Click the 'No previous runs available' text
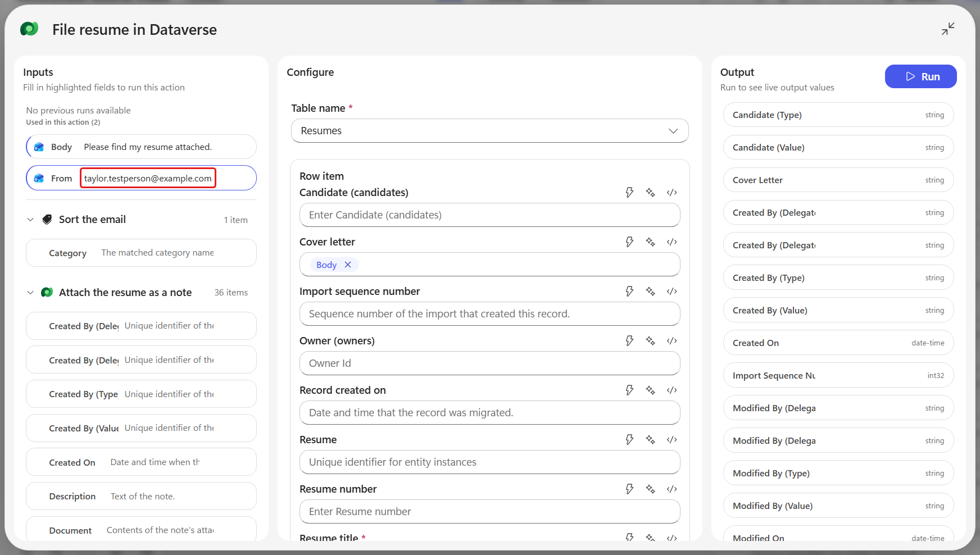Image resolution: width=980 pixels, height=555 pixels. 78,111
